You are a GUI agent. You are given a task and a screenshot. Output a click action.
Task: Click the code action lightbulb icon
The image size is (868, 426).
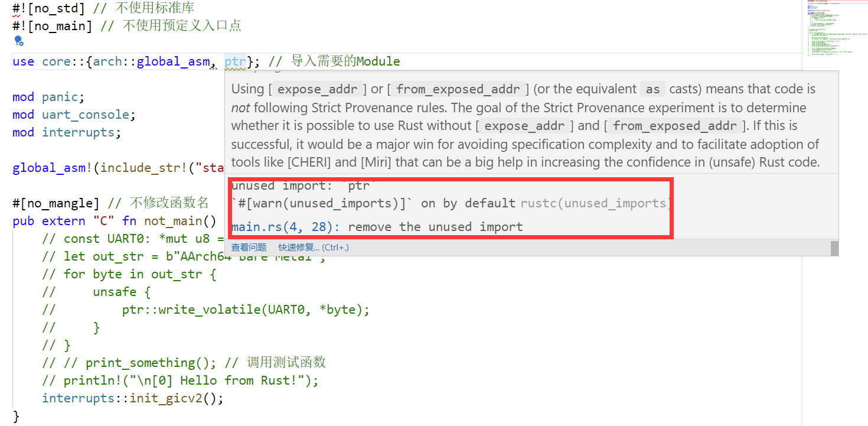click(x=18, y=41)
